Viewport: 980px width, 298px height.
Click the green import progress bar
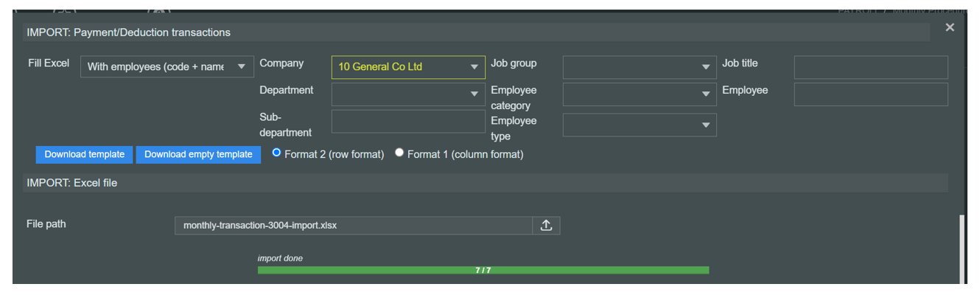point(483,271)
